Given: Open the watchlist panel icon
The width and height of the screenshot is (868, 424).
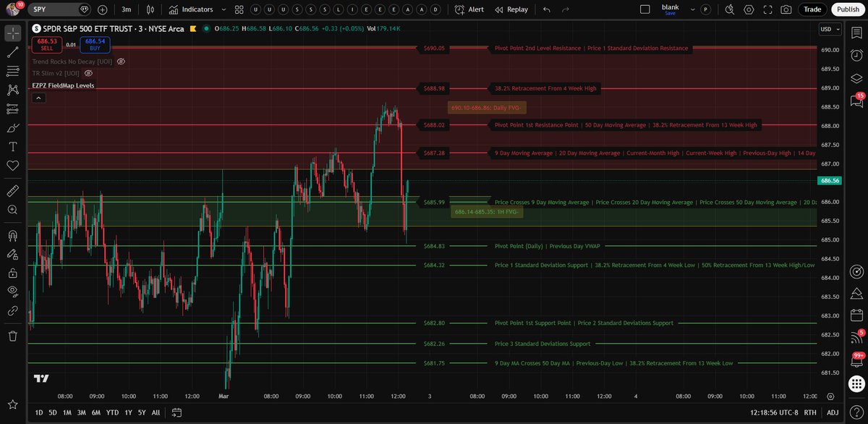Looking at the screenshot, I should tap(856, 33).
